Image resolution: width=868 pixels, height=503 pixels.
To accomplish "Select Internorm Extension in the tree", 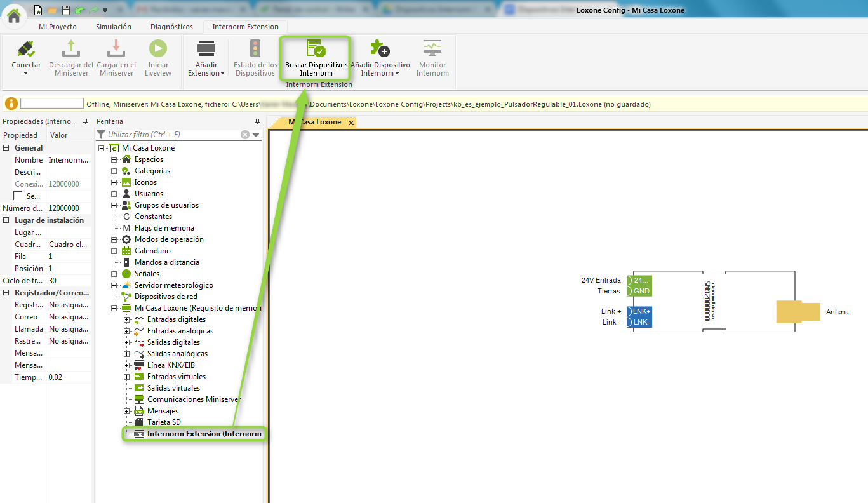I will pos(203,434).
